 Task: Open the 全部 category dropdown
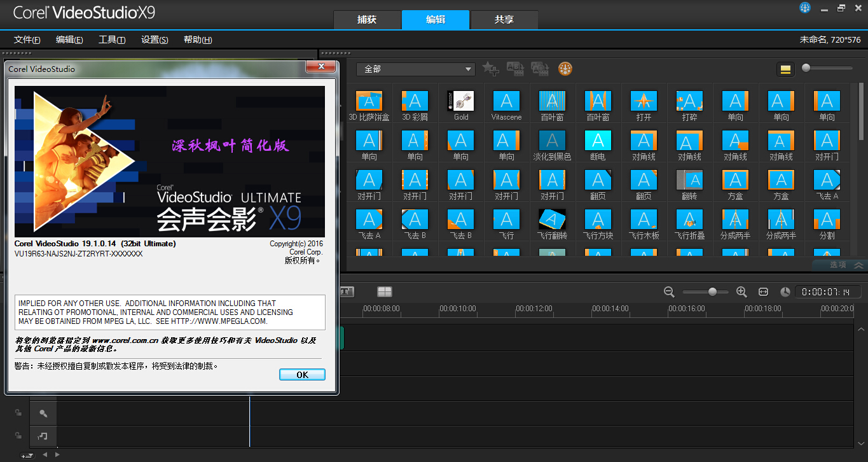416,69
